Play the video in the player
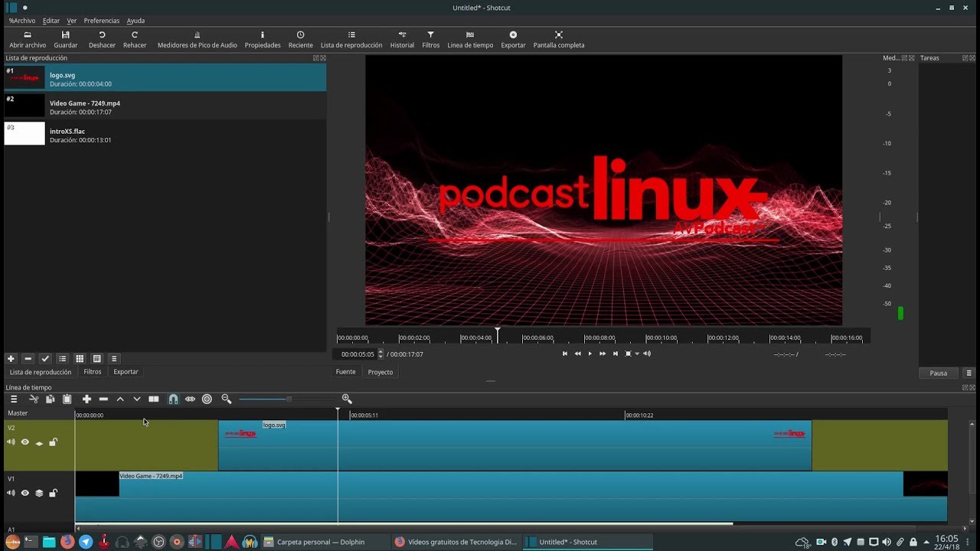This screenshot has height=551, width=980. pos(590,354)
